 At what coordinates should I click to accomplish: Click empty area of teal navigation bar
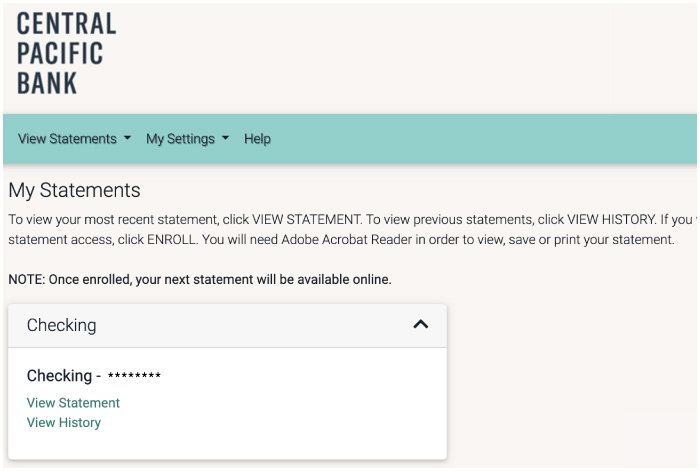click(x=480, y=139)
